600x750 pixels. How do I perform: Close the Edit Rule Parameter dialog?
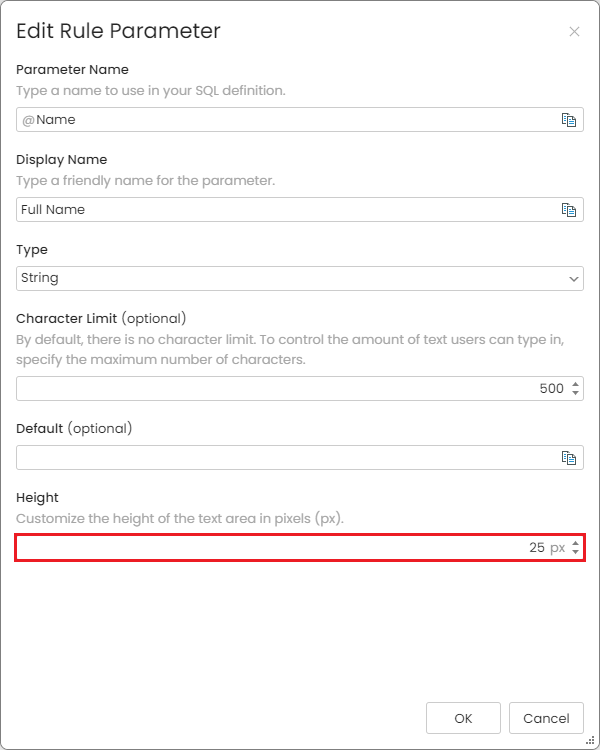pyautogui.click(x=574, y=32)
